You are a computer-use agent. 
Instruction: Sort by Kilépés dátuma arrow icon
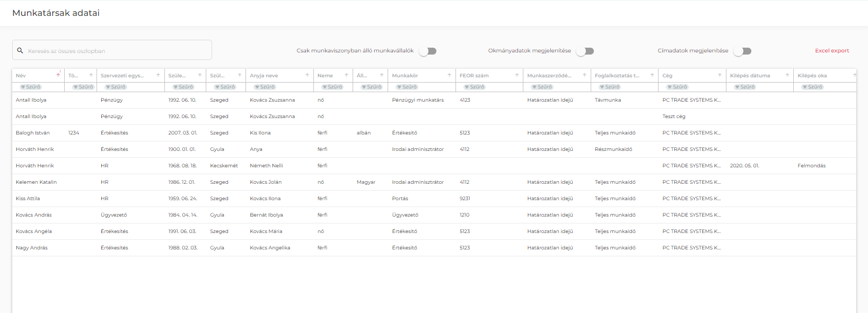coord(787,75)
